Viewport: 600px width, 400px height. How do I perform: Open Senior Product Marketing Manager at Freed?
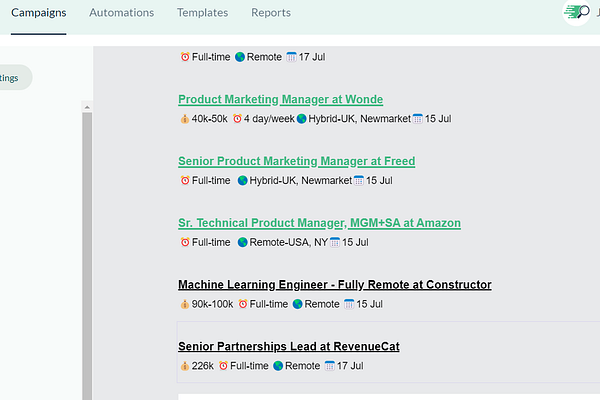(x=297, y=161)
